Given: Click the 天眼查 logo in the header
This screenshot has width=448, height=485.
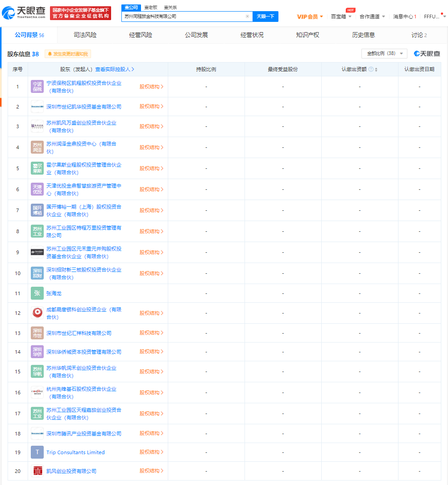Looking at the screenshot, I should [24, 13].
